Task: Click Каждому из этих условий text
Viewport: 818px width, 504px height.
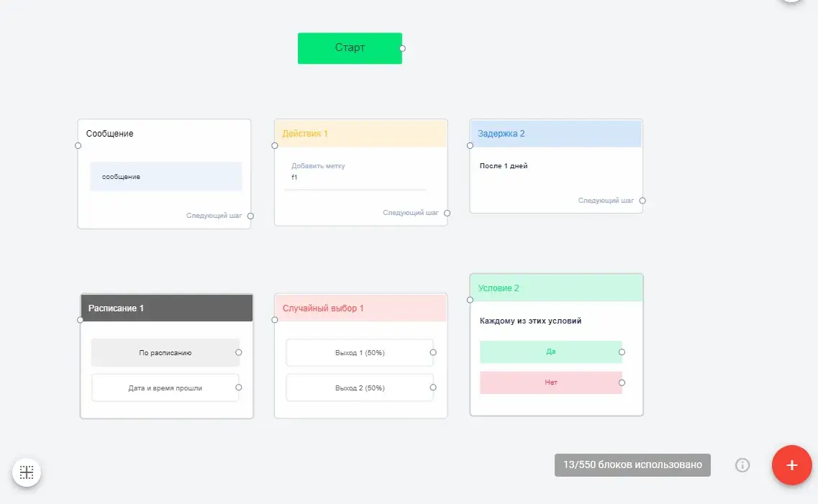Action: (530, 321)
